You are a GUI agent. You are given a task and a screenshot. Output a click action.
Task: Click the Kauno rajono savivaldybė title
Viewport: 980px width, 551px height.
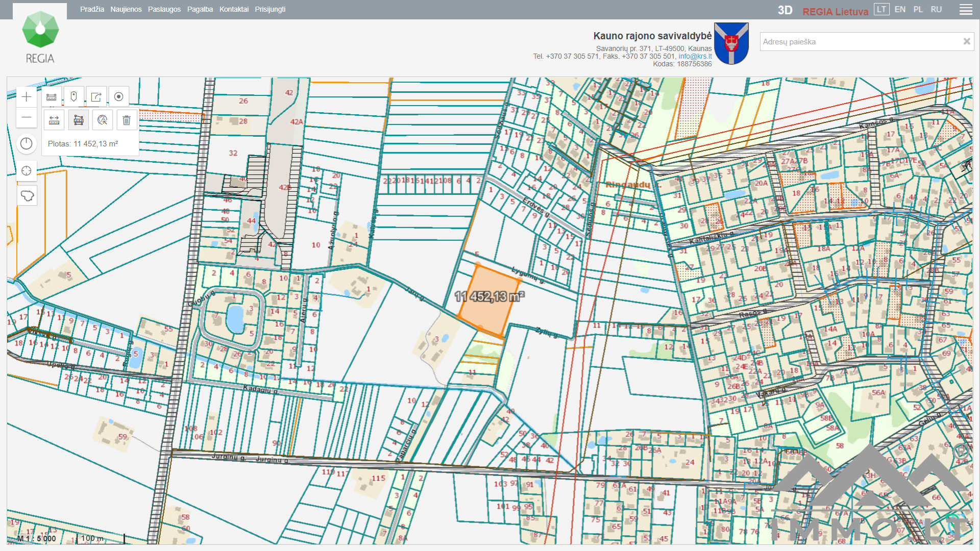click(652, 36)
